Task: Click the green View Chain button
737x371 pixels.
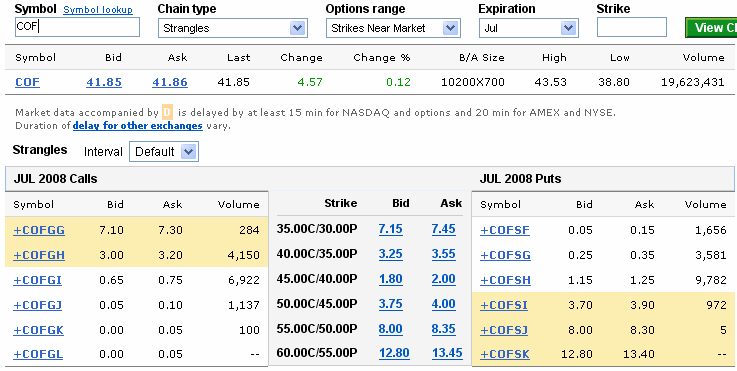Action: tap(711, 28)
